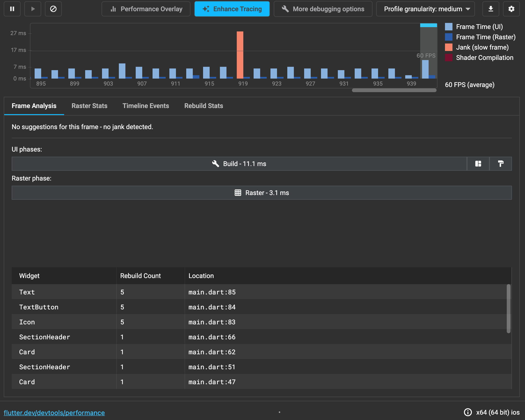Expand Profile granularity dropdown
The height and width of the screenshot is (420, 525).
pos(425,9)
